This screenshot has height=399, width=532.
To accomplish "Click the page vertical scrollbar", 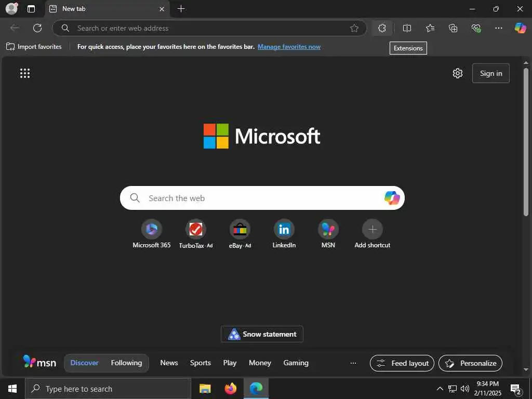I will tap(526, 142).
